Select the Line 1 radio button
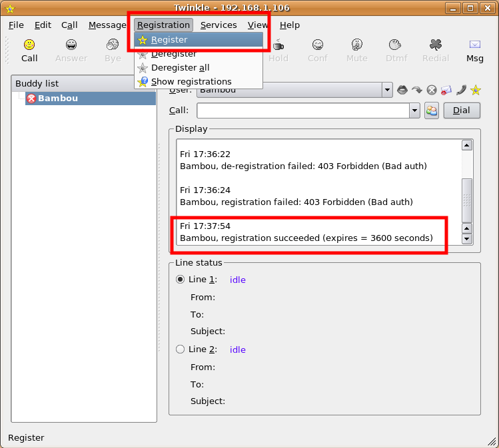499x448 pixels. tap(180, 280)
